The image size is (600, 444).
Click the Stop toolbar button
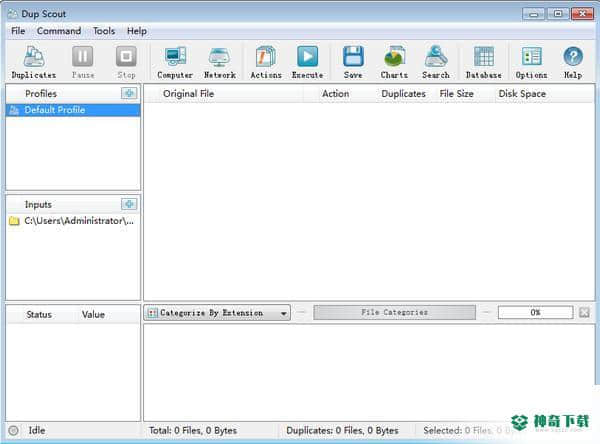(x=126, y=62)
